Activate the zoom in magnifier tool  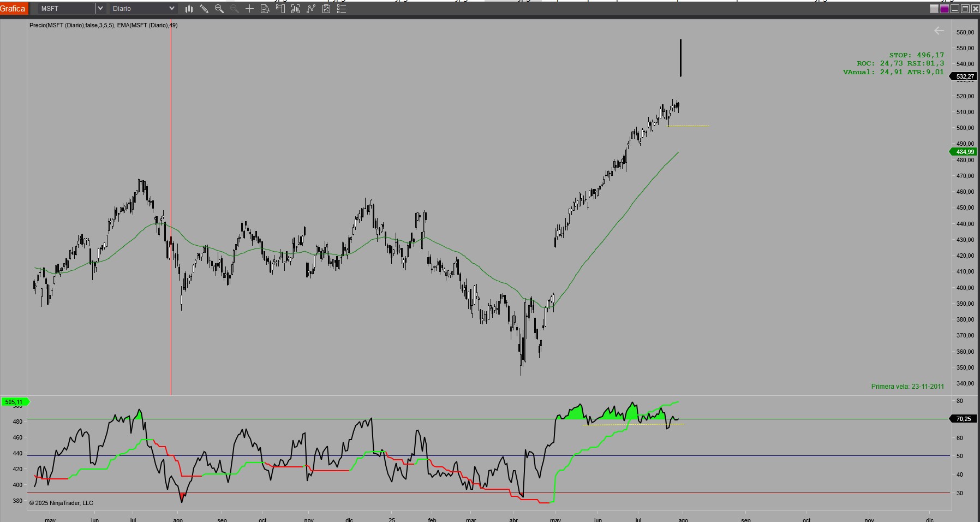(219, 9)
